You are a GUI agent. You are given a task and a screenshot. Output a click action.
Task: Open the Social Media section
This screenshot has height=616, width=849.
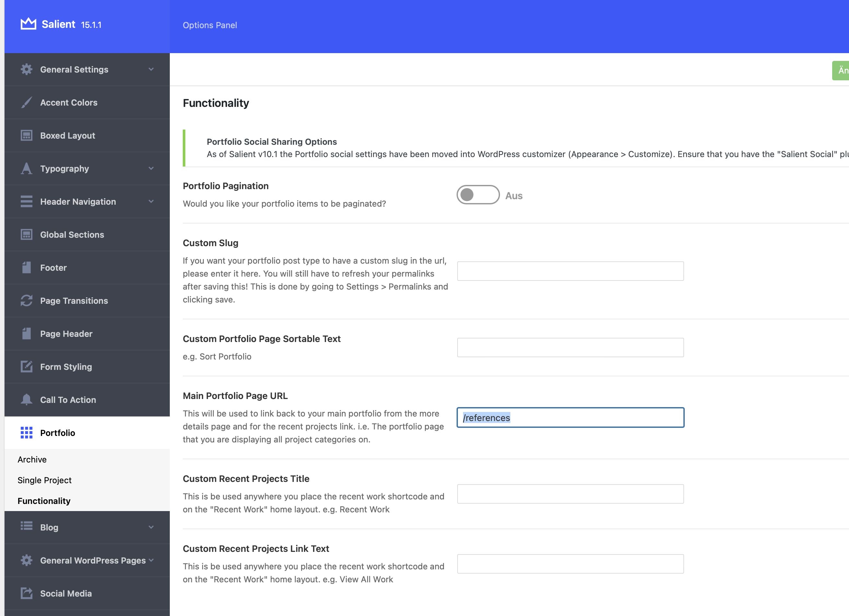click(87, 593)
